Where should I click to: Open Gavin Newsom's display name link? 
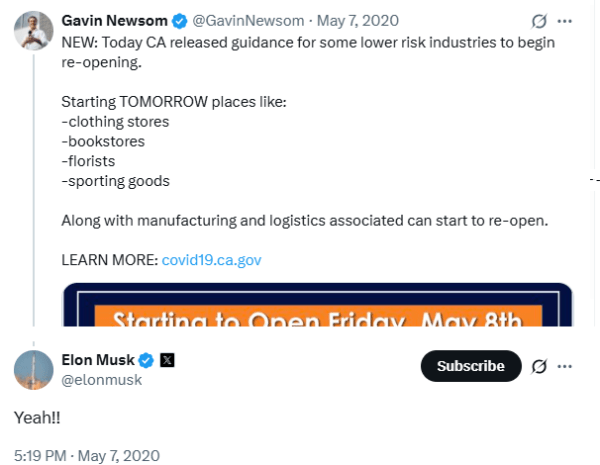pos(115,20)
